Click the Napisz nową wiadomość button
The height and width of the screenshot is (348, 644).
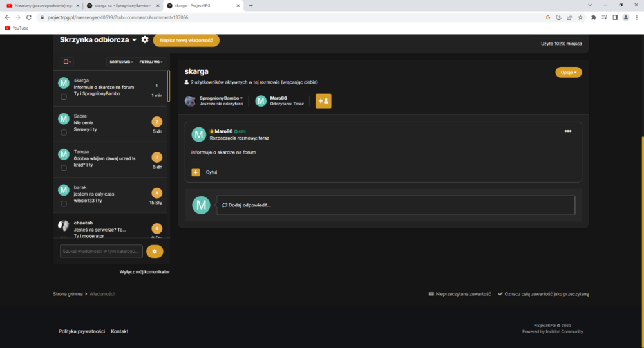point(186,41)
